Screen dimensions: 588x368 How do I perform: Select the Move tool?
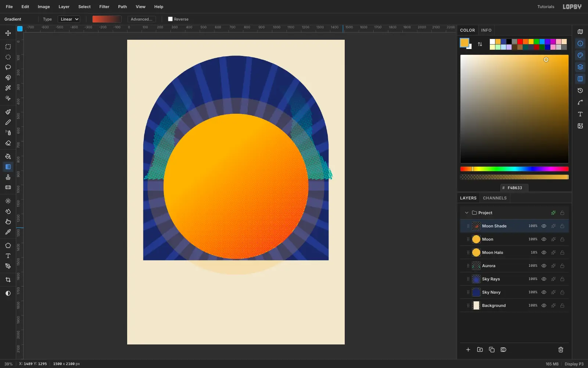[x=8, y=33]
